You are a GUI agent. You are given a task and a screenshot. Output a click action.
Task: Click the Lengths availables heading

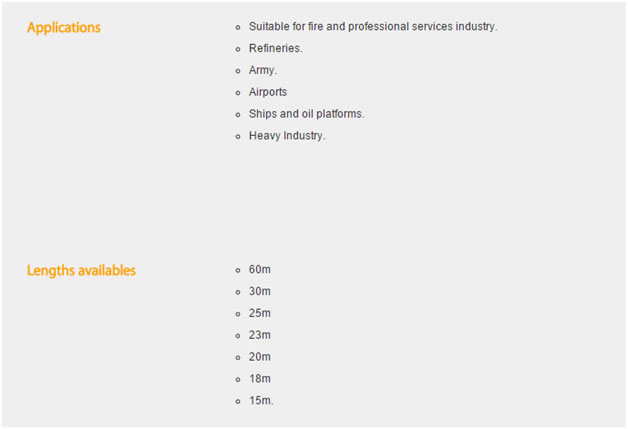point(81,270)
